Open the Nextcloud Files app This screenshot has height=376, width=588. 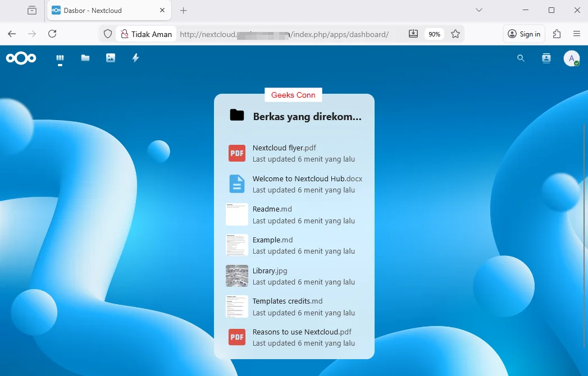pyautogui.click(x=85, y=58)
